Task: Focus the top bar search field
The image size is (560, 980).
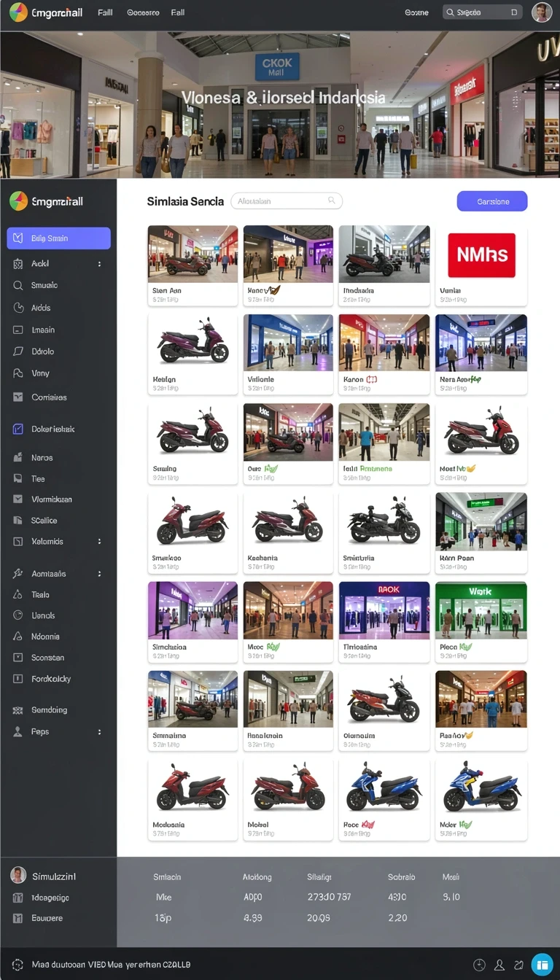Action: [x=482, y=12]
